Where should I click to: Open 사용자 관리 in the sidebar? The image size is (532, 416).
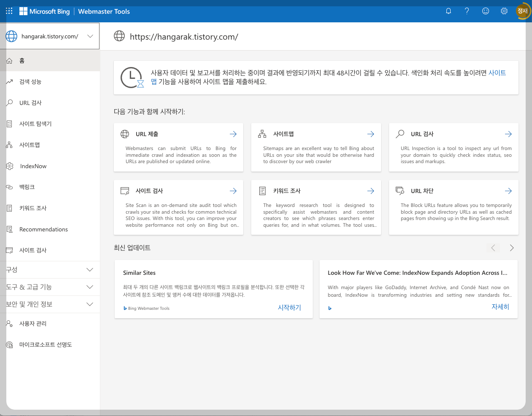coord(50,324)
